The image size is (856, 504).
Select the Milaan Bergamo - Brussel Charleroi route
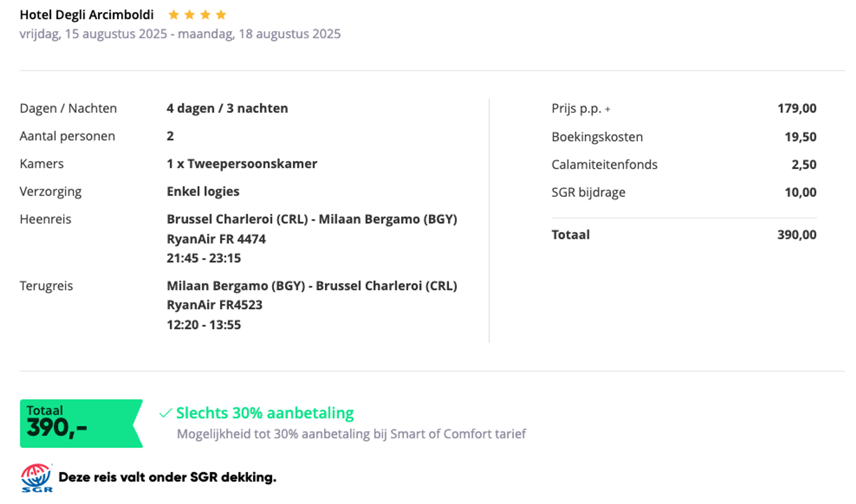tap(312, 286)
